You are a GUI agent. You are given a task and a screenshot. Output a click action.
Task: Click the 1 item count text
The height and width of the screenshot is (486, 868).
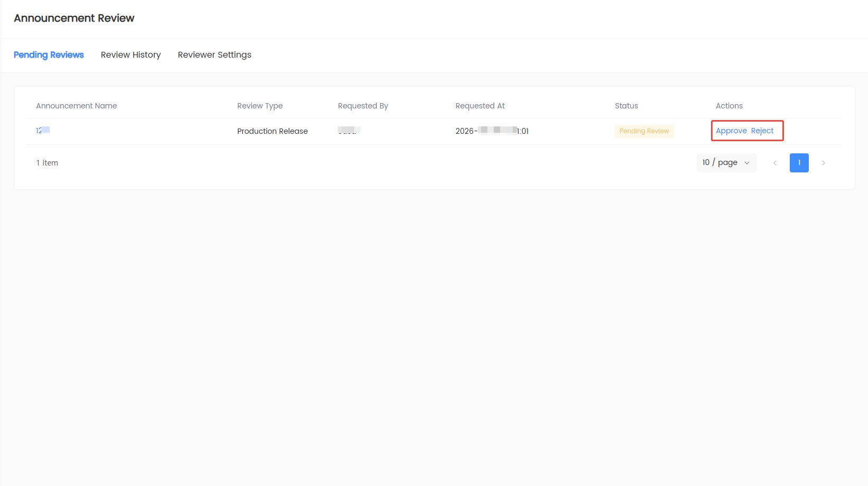(x=47, y=163)
